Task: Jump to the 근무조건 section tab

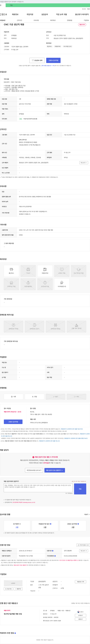Action: 19,20
